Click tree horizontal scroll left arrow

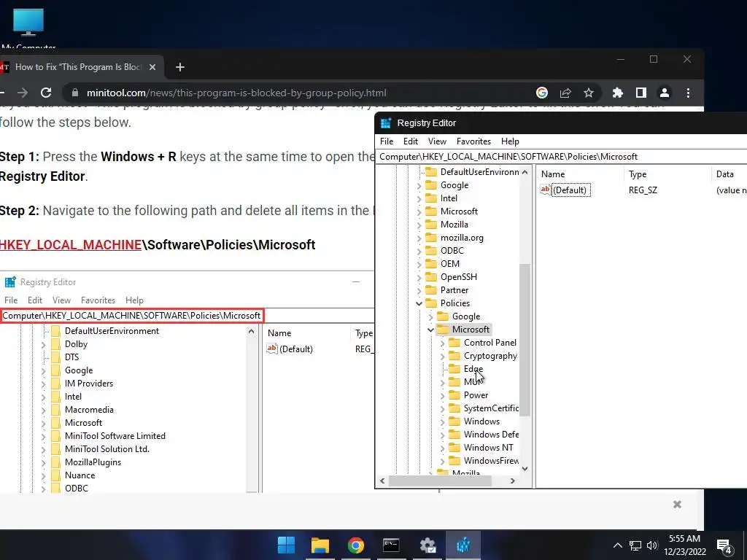(x=382, y=481)
